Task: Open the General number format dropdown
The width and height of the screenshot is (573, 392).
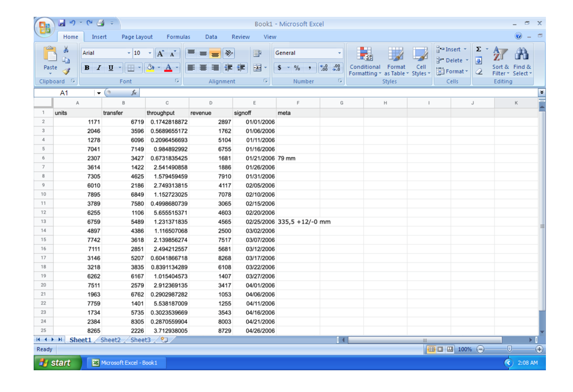Action: (x=339, y=53)
